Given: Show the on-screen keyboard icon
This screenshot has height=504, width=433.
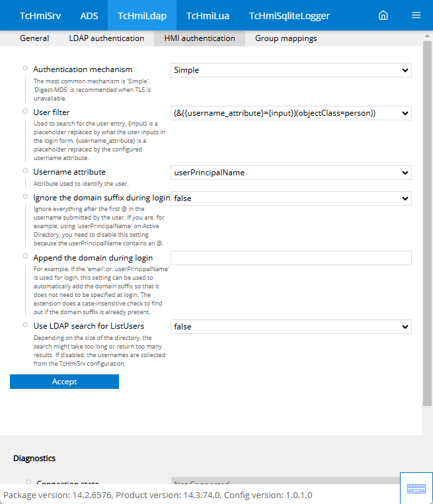Looking at the screenshot, I should point(416,489).
